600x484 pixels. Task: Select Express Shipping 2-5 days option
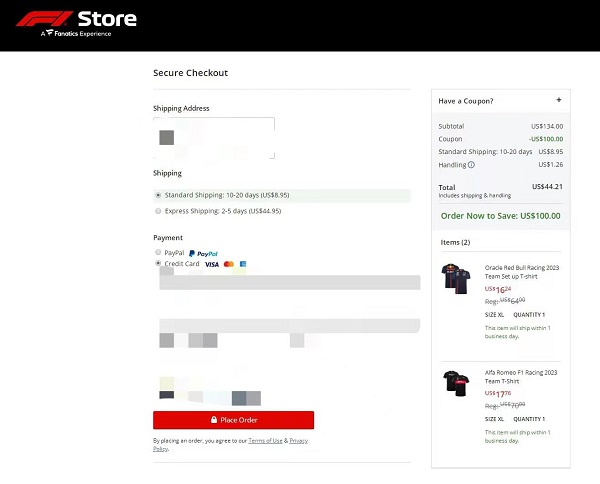pyautogui.click(x=158, y=211)
